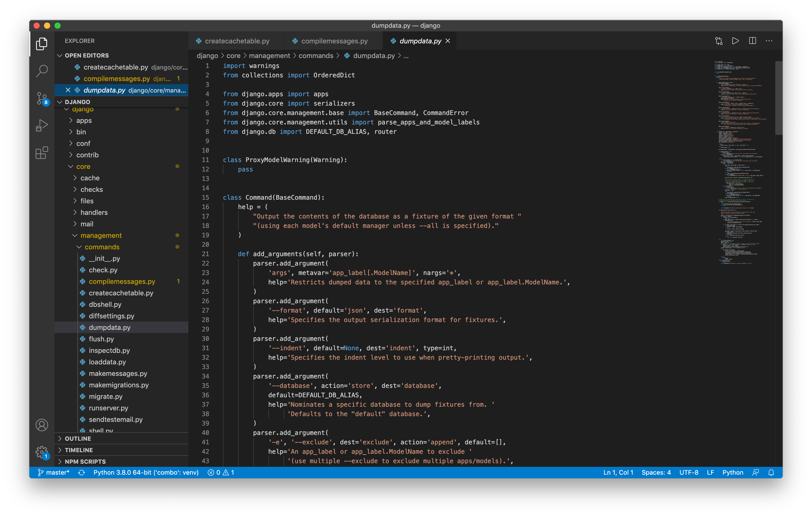Open errors and warnings indicator in status bar
Screen dimensions: 812x517
click(221, 472)
